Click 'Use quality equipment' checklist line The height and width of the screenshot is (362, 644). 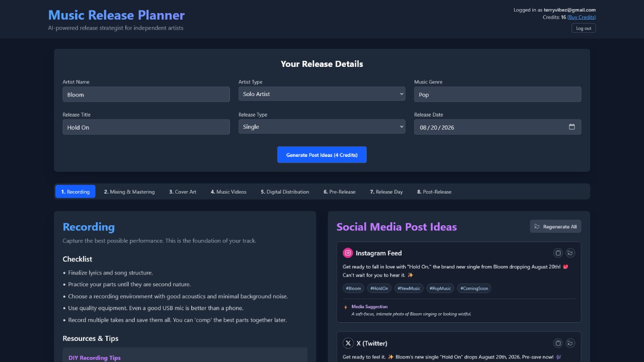click(155, 308)
